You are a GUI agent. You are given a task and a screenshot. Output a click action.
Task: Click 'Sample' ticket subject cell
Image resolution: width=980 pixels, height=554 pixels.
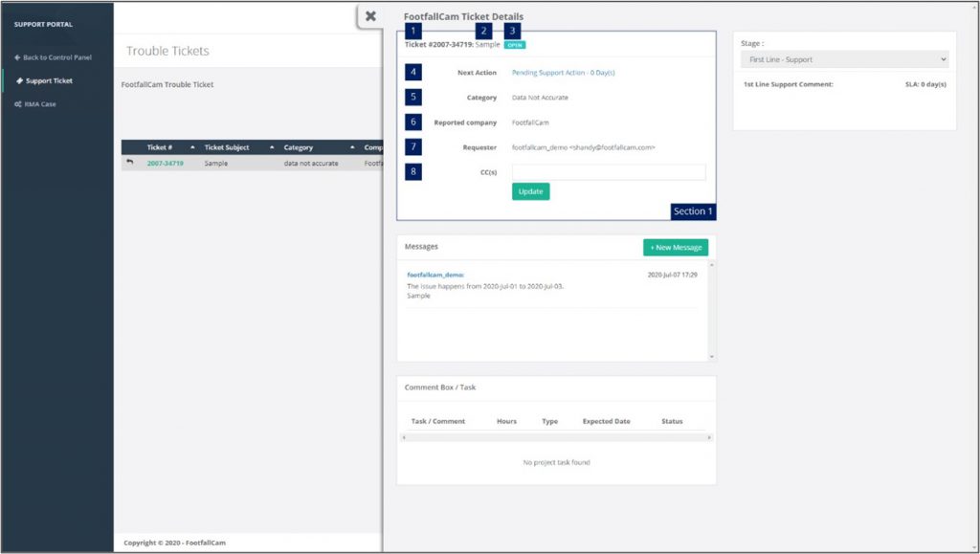click(x=215, y=163)
